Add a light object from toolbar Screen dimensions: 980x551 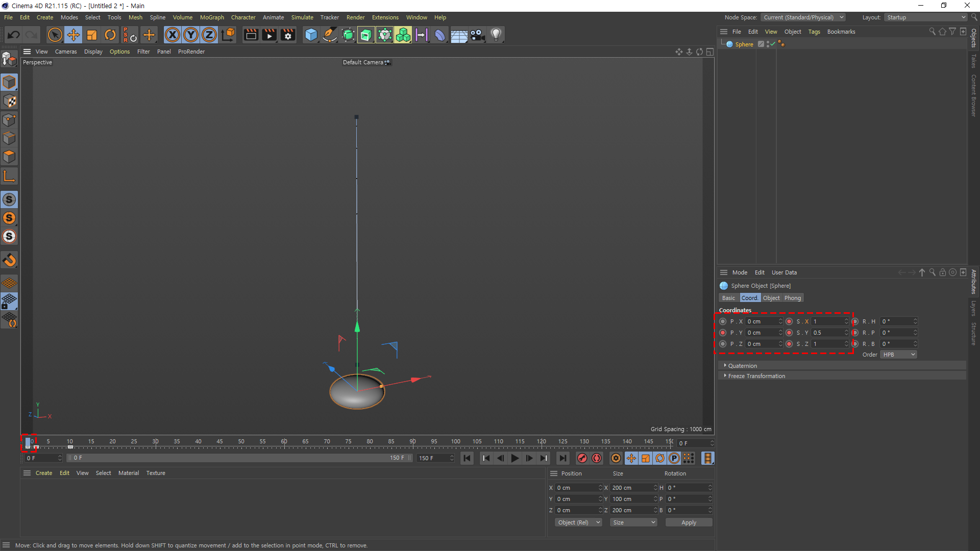point(496,35)
